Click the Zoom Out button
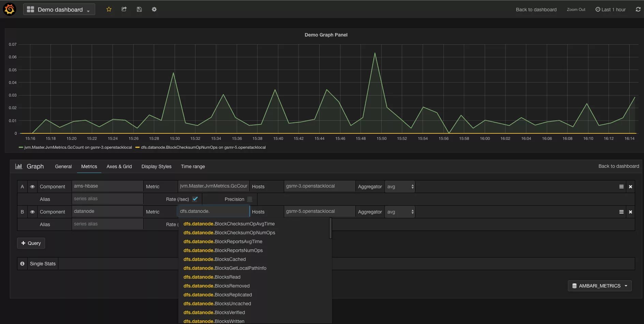This screenshot has width=644, height=324. (x=576, y=10)
